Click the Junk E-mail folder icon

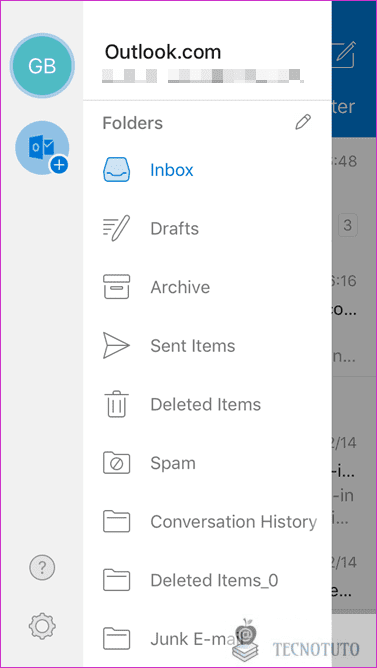click(x=116, y=639)
